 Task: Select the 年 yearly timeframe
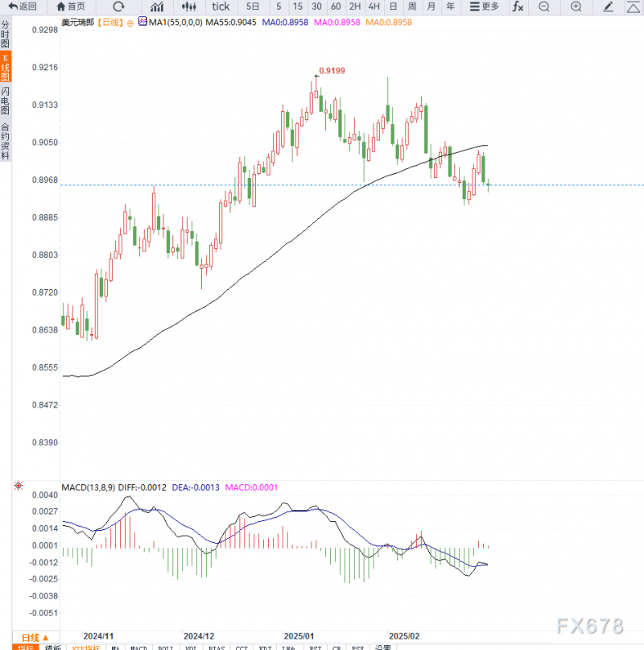(451, 6)
